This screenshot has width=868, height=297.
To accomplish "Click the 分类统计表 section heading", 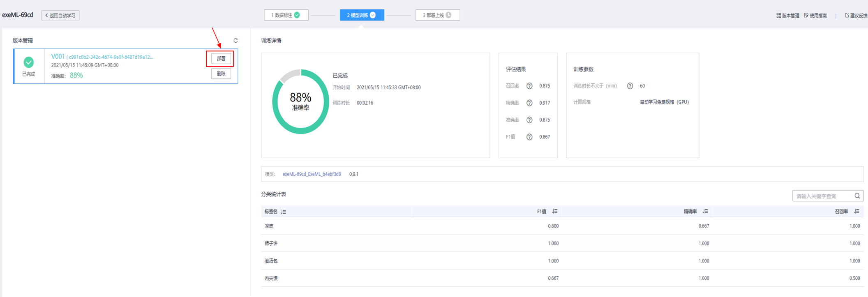I will tap(274, 194).
